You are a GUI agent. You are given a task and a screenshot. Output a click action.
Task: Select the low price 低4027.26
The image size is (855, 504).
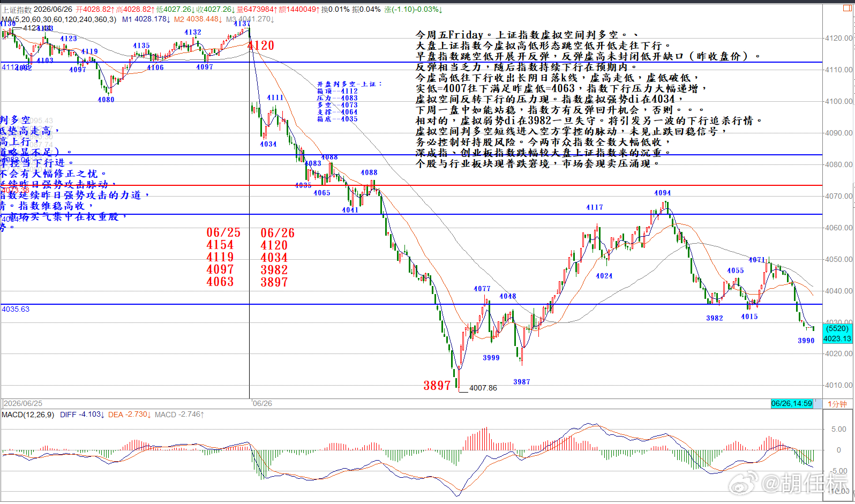click(175, 10)
